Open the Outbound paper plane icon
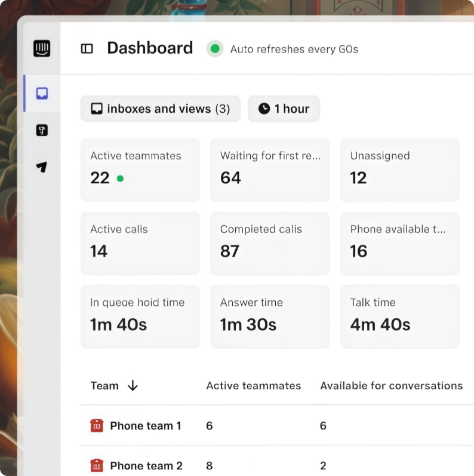 (x=41, y=168)
